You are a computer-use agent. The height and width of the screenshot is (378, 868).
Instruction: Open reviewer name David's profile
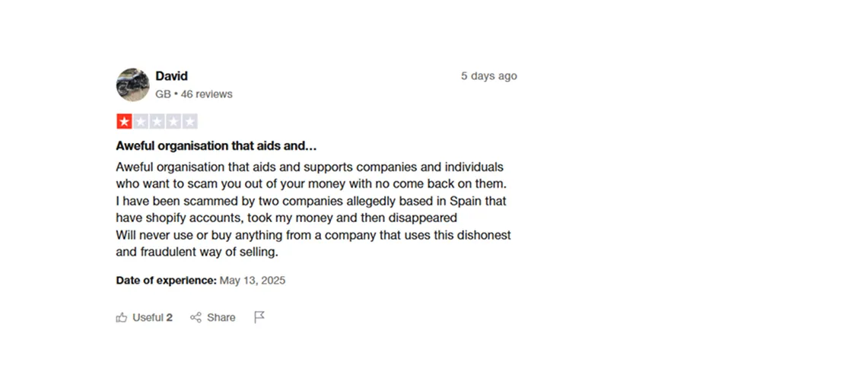[171, 76]
